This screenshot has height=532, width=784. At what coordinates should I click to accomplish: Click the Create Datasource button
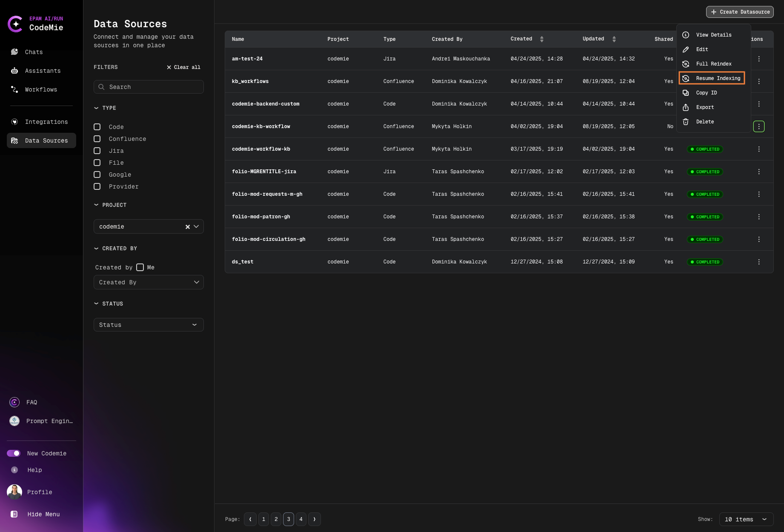click(740, 12)
